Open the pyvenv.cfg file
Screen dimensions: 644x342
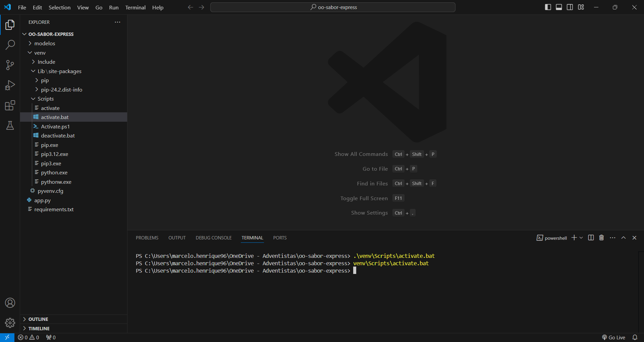74,191
